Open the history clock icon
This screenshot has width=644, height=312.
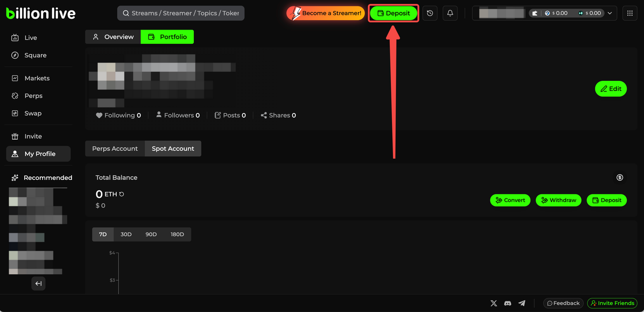(430, 13)
